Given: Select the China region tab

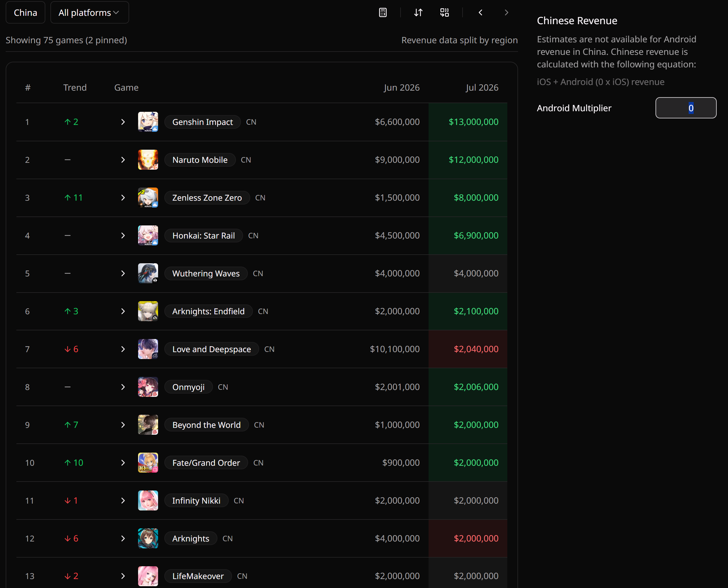Looking at the screenshot, I should tap(25, 13).
